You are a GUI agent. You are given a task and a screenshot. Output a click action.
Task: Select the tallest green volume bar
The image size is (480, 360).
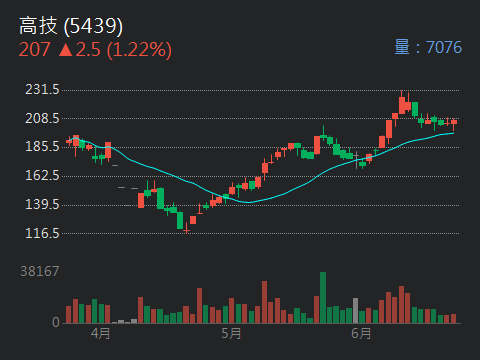click(323, 298)
